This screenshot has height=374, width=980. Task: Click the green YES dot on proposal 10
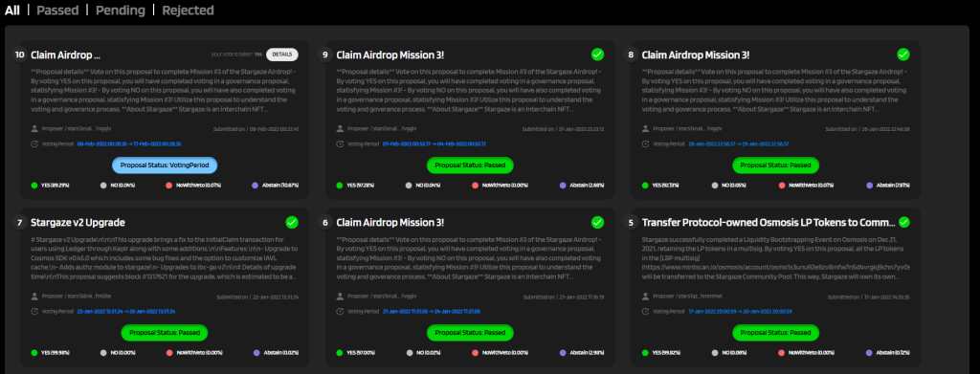[33, 186]
